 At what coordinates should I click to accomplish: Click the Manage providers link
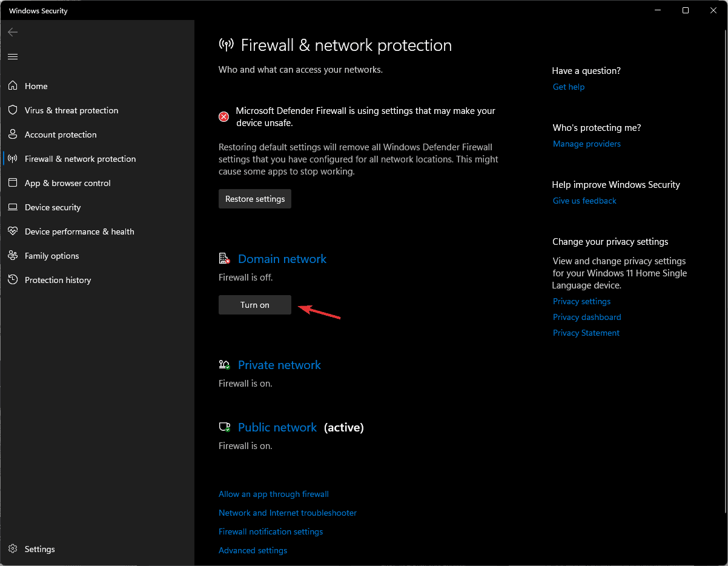(587, 144)
